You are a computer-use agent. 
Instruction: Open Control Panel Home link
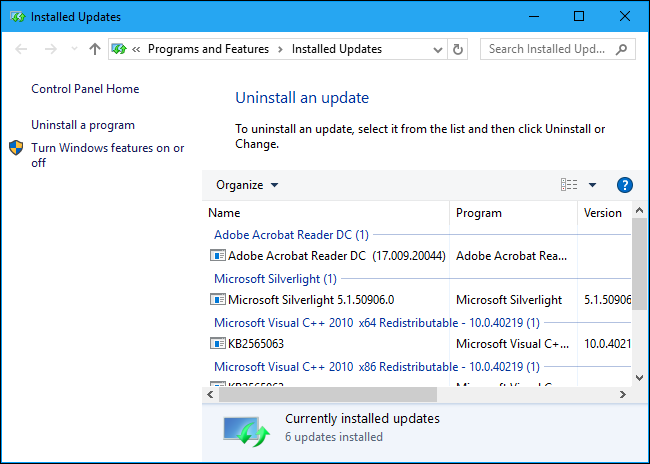pyautogui.click(x=85, y=89)
